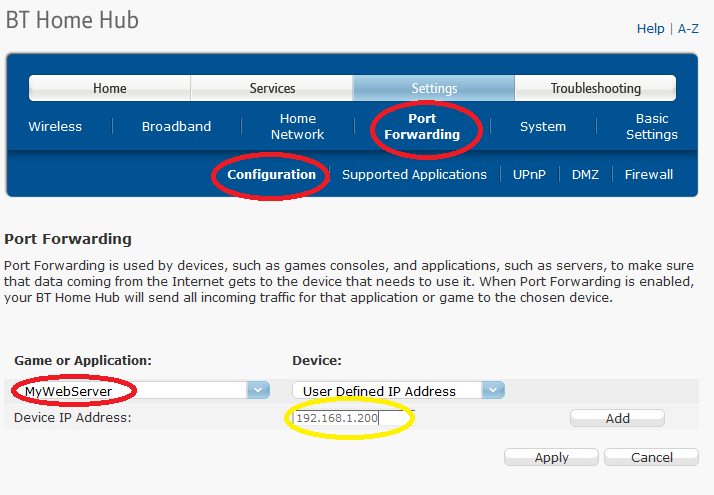Image resolution: width=714 pixels, height=495 pixels.
Task: Select the Settings tab
Action: point(434,88)
